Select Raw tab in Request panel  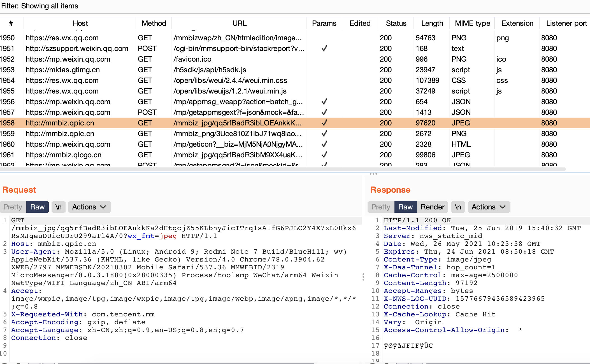(37, 207)
